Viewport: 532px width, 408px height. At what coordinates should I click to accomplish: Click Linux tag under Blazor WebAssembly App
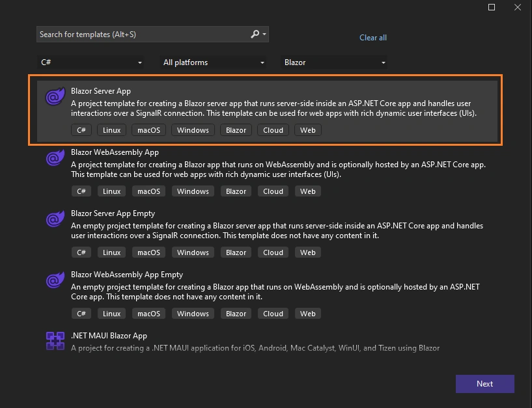111,191
